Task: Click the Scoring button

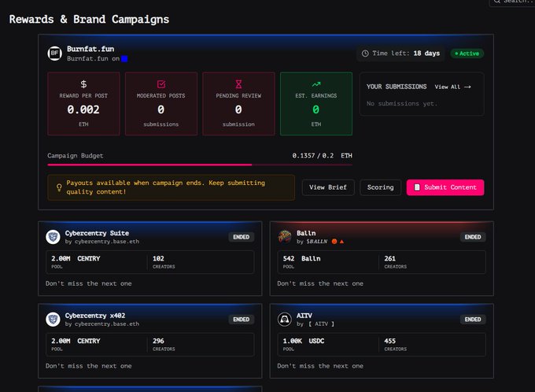Action: 380,187
